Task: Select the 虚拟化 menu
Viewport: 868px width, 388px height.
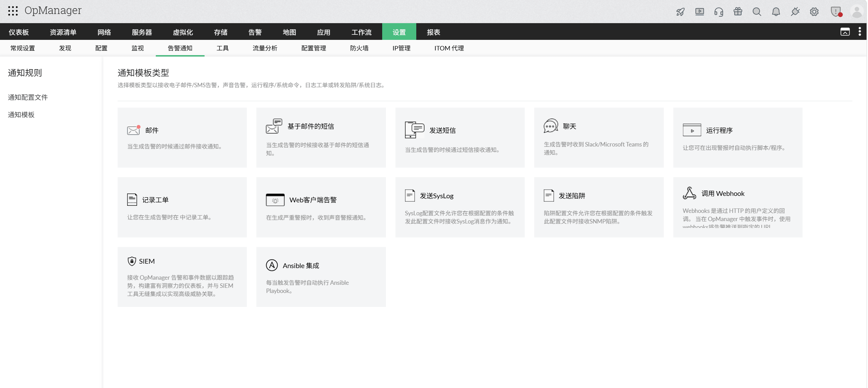Action: (x=183, y=32)
